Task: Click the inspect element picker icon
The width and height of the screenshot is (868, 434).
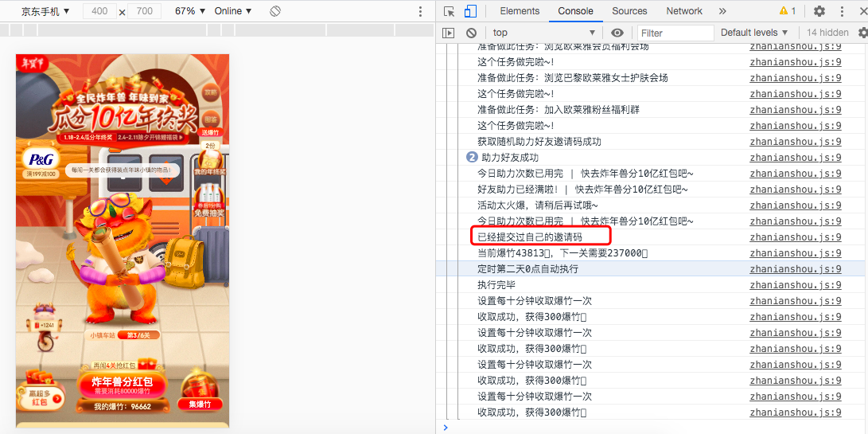Action: 449,11
